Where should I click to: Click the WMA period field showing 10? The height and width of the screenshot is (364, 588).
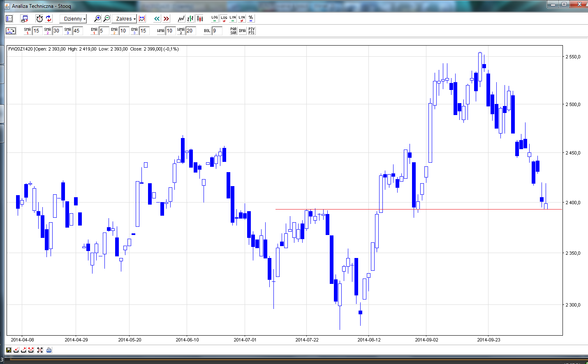pos(170,31)
